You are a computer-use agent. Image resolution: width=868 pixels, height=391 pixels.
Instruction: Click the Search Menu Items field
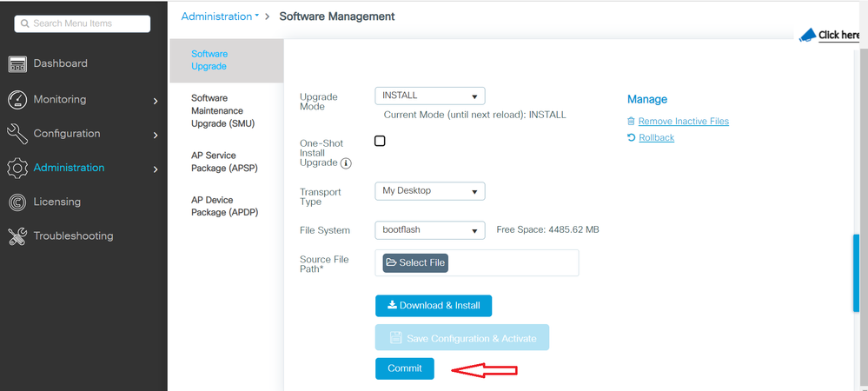tap(82, 23)
